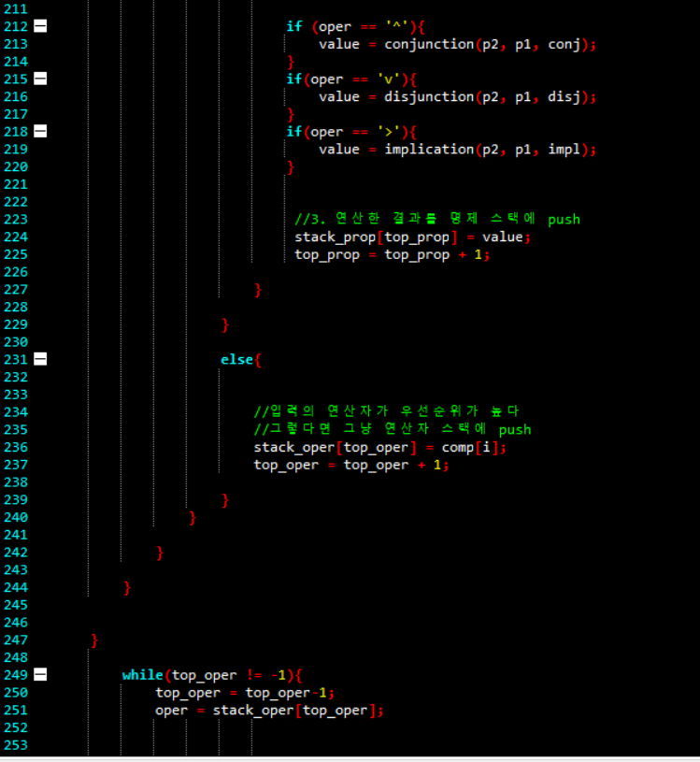The height and width of the screenshot is (762, 700).
Task: Click line number 253 in the margin
Action: click(16, 745)
